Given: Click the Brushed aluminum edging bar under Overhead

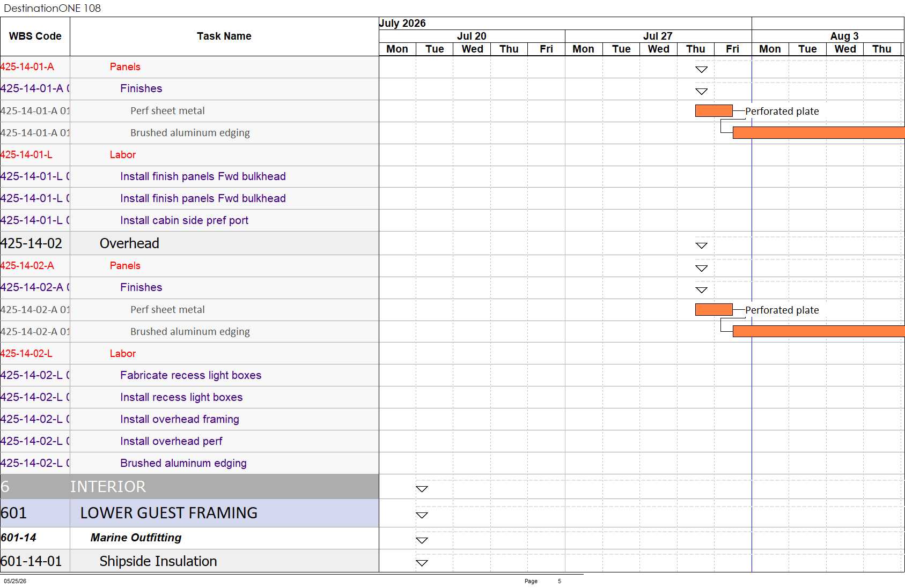Looking at the screenshot, I should pos(819,331).
